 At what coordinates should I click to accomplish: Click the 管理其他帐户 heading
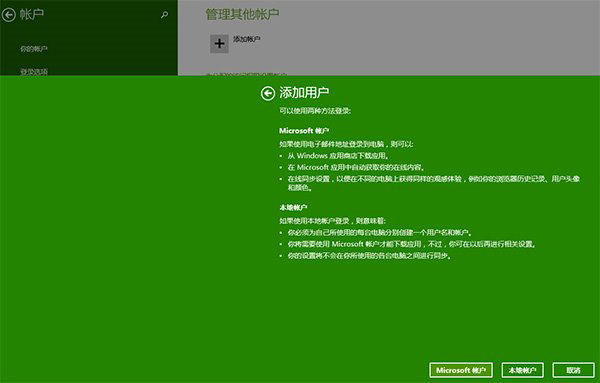point(242,14)
